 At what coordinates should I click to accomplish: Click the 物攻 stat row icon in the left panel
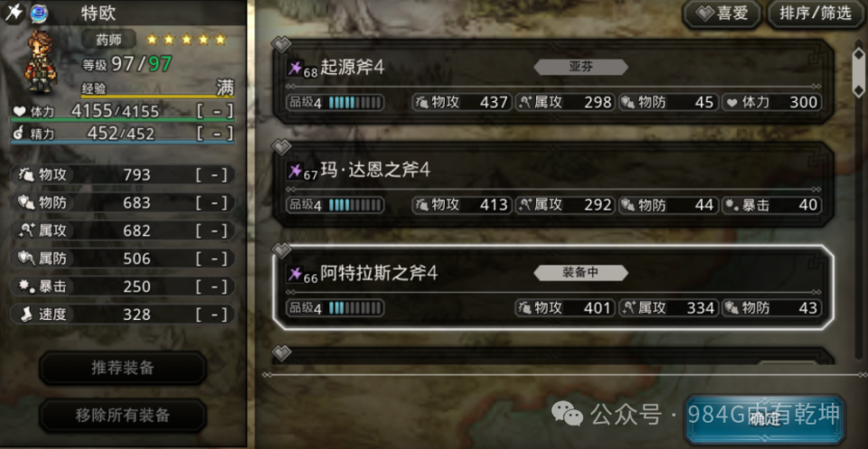tap(26, 174)
